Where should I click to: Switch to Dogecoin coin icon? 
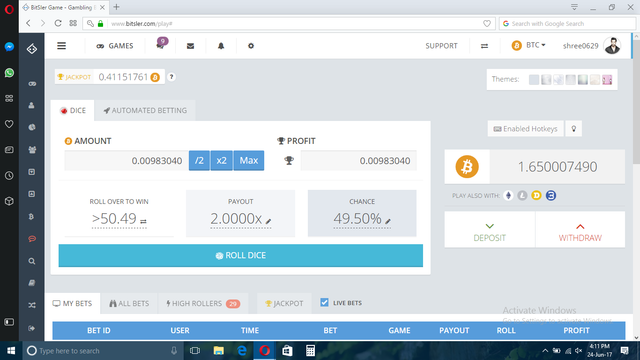tap(536, 196)
